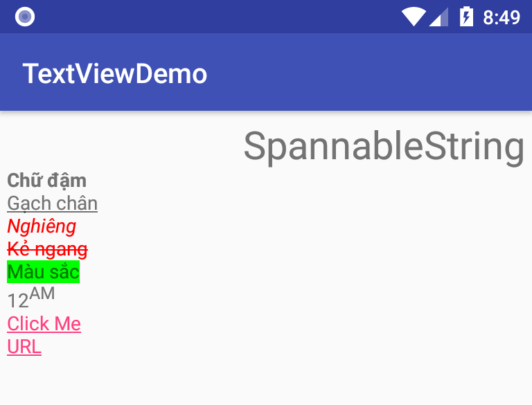Open the Click Me link
This screenshot has width=532, height=405.
(44, 323)
